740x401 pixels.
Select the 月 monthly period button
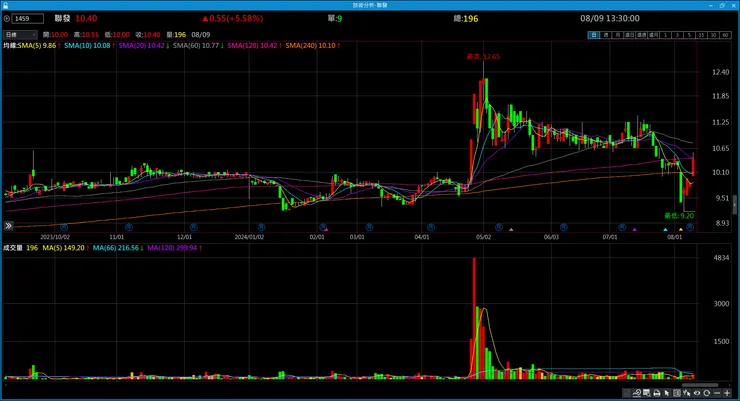coord(618,35)
